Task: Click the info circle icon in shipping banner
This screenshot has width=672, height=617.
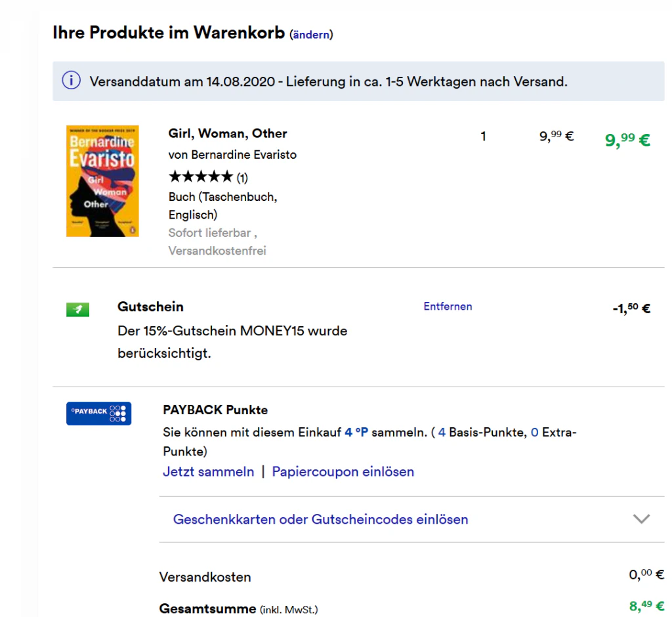Action: point(71,80)
